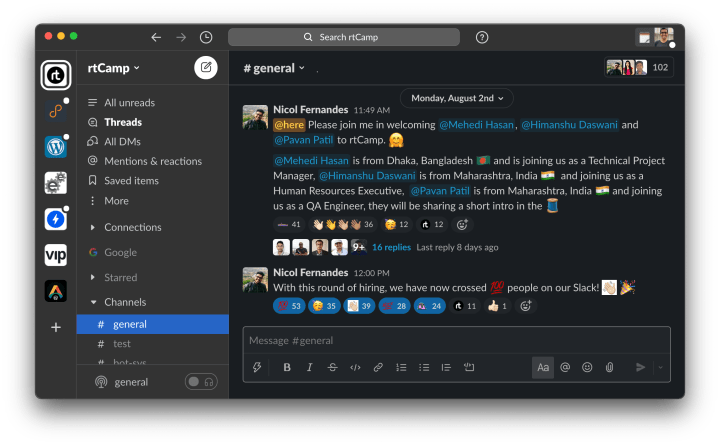The height and width of the screenshot is (445, 720).
Task: Click the forward navigation arrow
Action: click(181, 37)
